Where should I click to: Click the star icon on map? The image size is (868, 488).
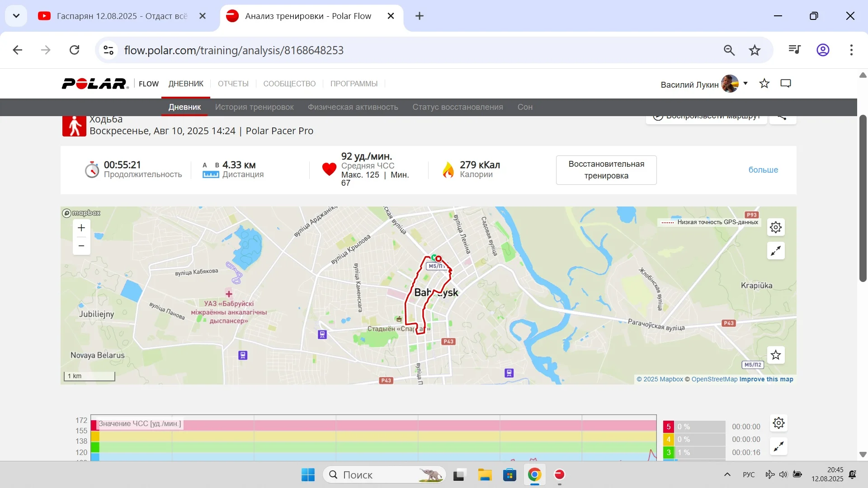tap(776, 355)
